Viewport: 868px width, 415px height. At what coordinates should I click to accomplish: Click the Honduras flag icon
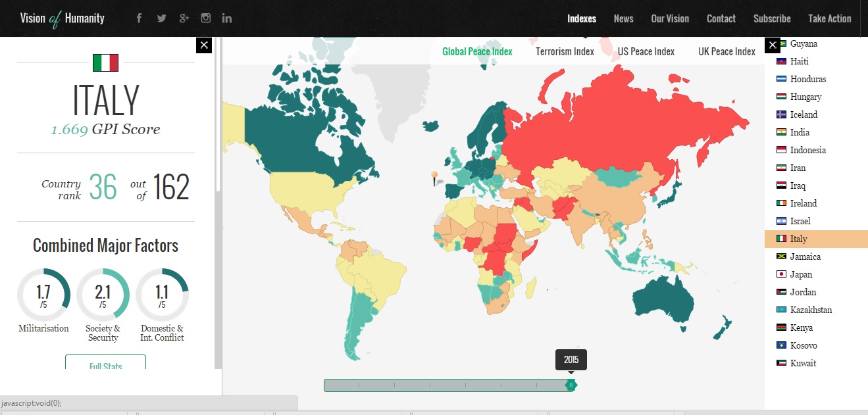[x=781, y=79]
